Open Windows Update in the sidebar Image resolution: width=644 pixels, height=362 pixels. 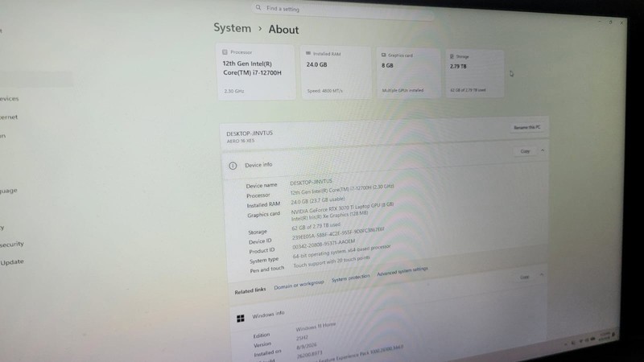[12, 262]
